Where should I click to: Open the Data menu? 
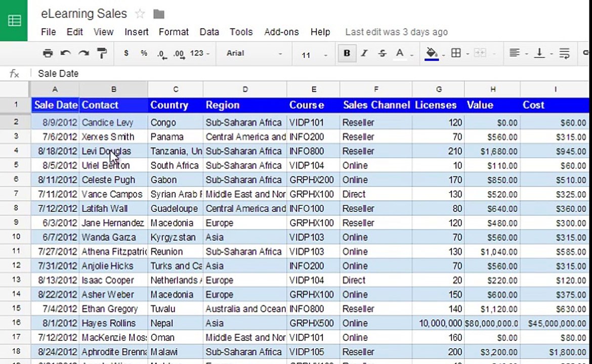pos(209,32)
